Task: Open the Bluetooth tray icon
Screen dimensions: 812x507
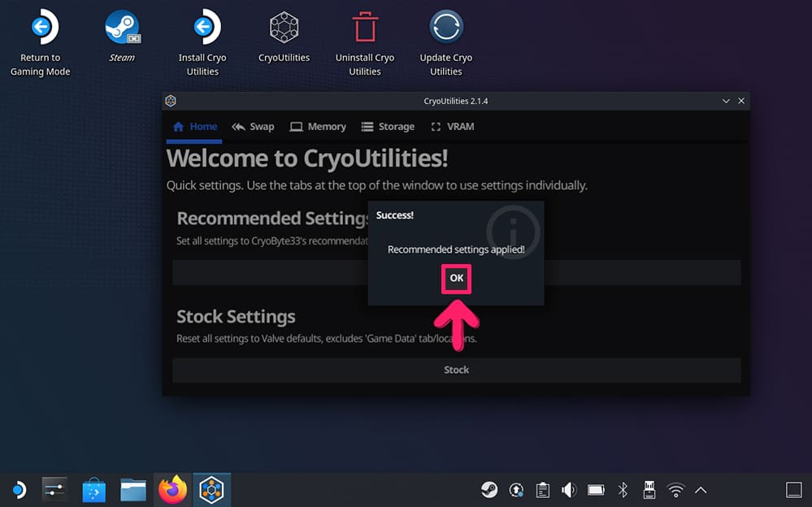Action: click(623, 490)
